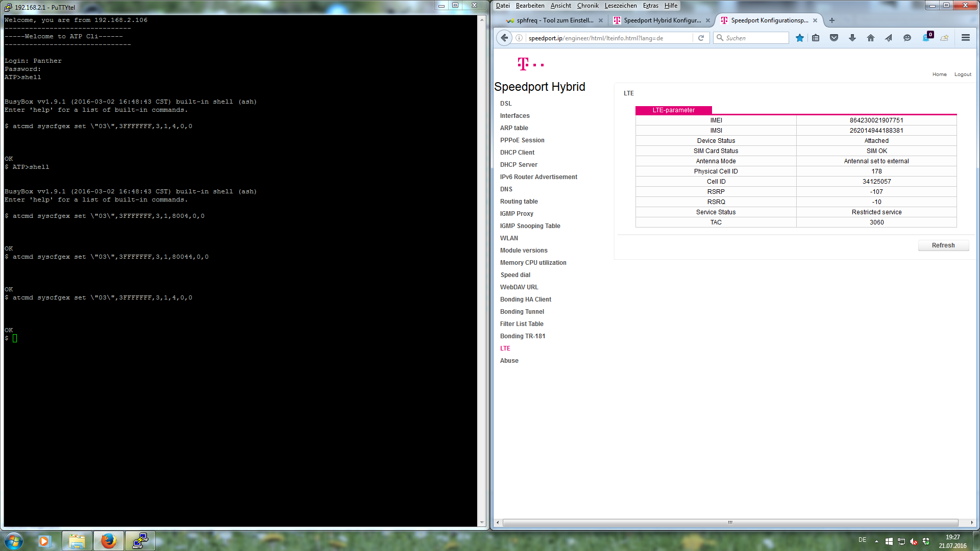Open the Abuse sidebar entry

point(509,361)
